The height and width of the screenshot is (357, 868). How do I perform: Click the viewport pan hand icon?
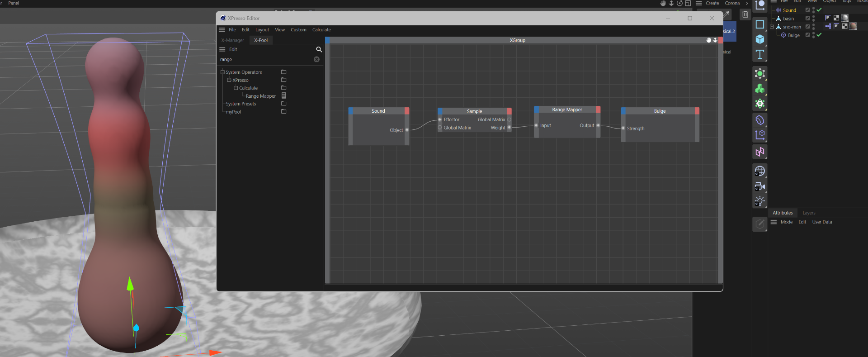tap(663, 3)
